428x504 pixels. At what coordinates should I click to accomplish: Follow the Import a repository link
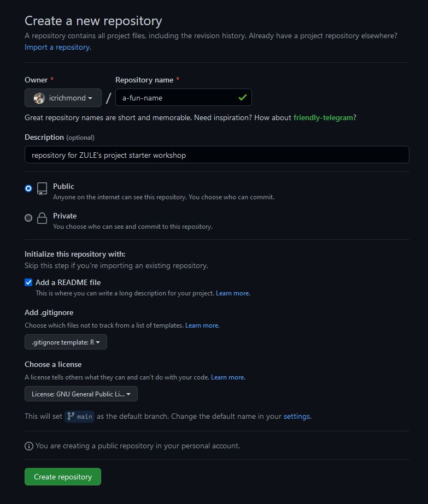point(58,48)
